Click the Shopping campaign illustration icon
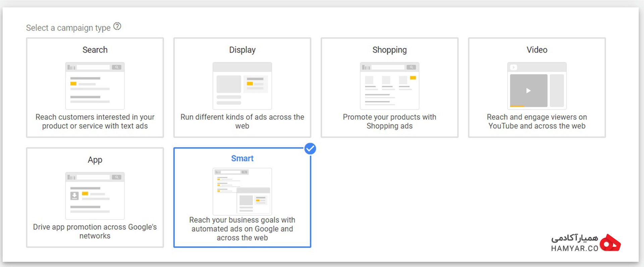 [389, 86]
